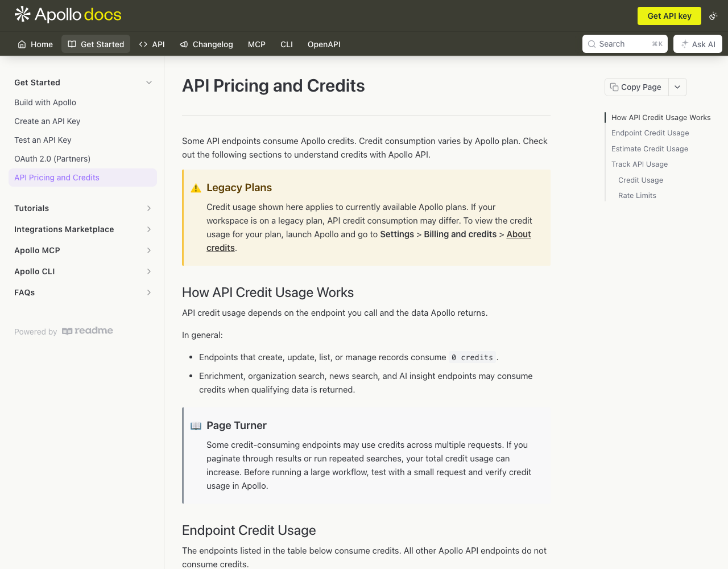Image resolution: width=728 pixels, height=569 pixels.
Task: Select the Get Started nav tab
Action: coord(96,44)
